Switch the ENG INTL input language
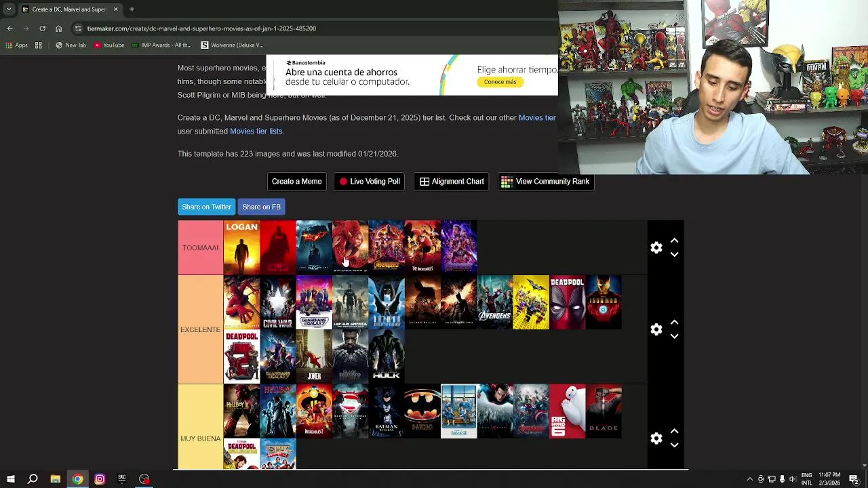 click(x=807, y=479)
